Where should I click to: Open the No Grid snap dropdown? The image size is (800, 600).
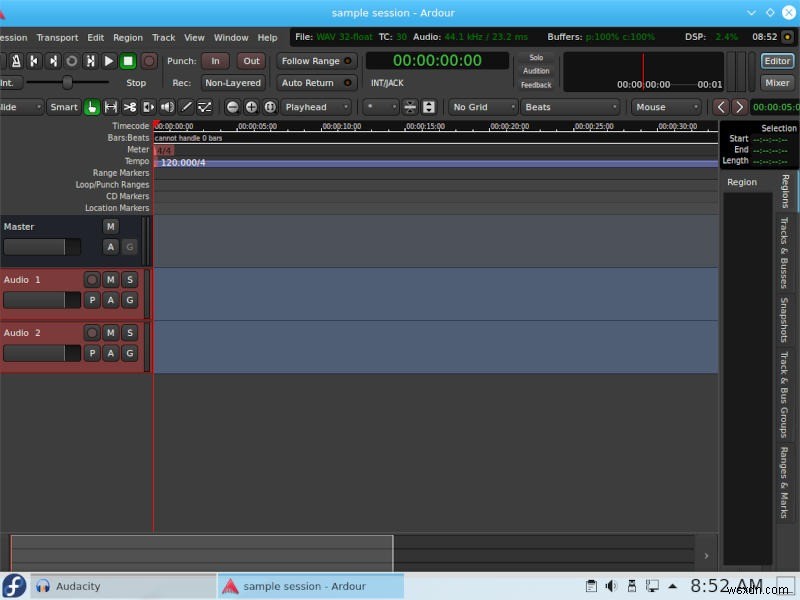pos(483,107)
